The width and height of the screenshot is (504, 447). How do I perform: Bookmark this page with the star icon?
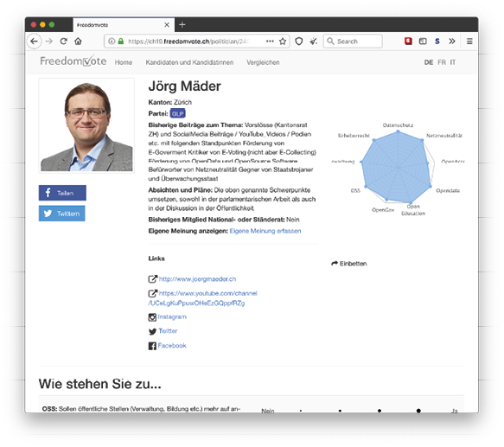(283, 42)
